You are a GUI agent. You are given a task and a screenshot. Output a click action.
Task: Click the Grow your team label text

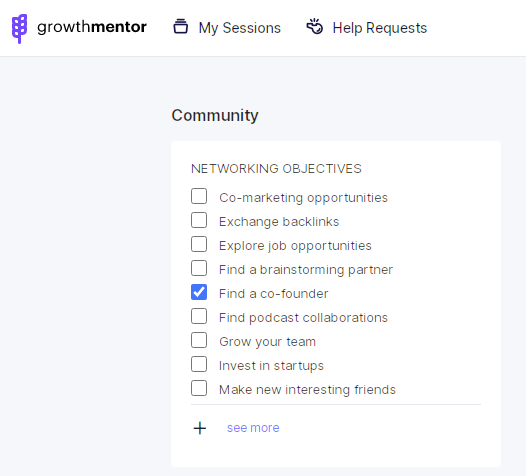(x=267, y=342)
